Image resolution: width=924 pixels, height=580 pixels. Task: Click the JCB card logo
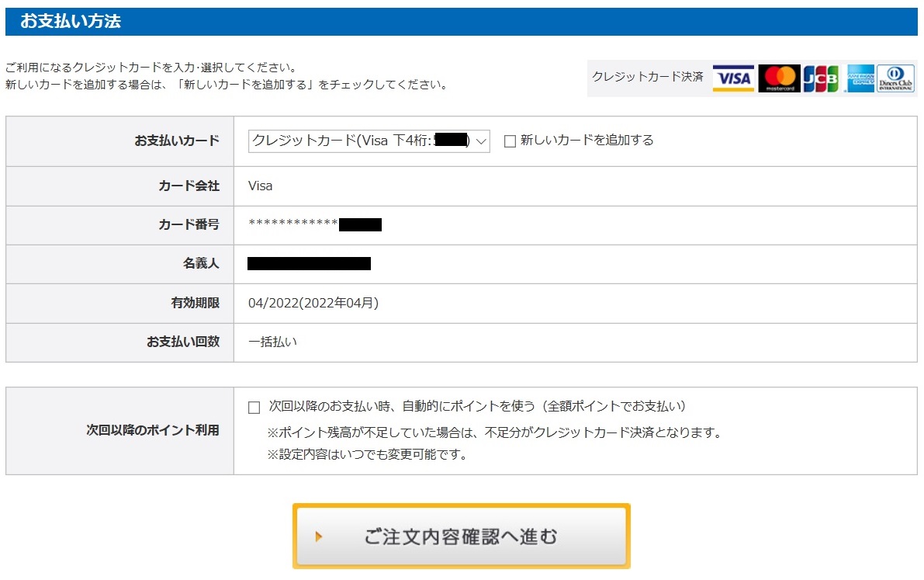pyautogui.click(x=821, y=78)
